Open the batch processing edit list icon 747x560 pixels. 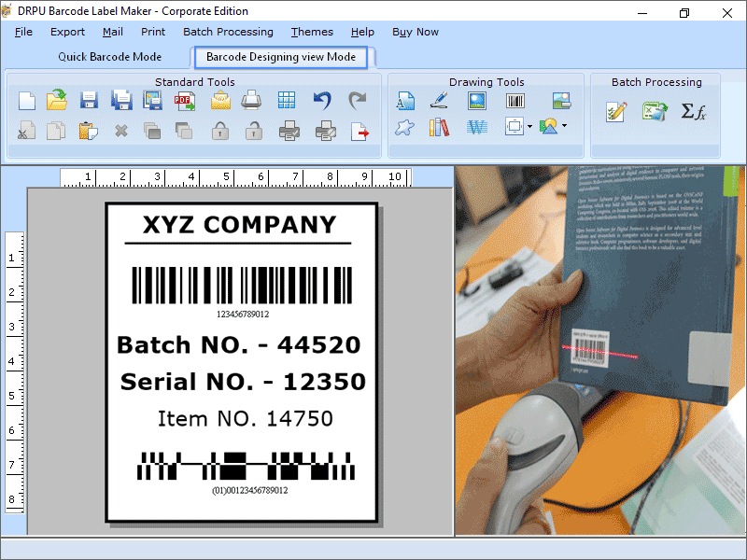[615, 112]
